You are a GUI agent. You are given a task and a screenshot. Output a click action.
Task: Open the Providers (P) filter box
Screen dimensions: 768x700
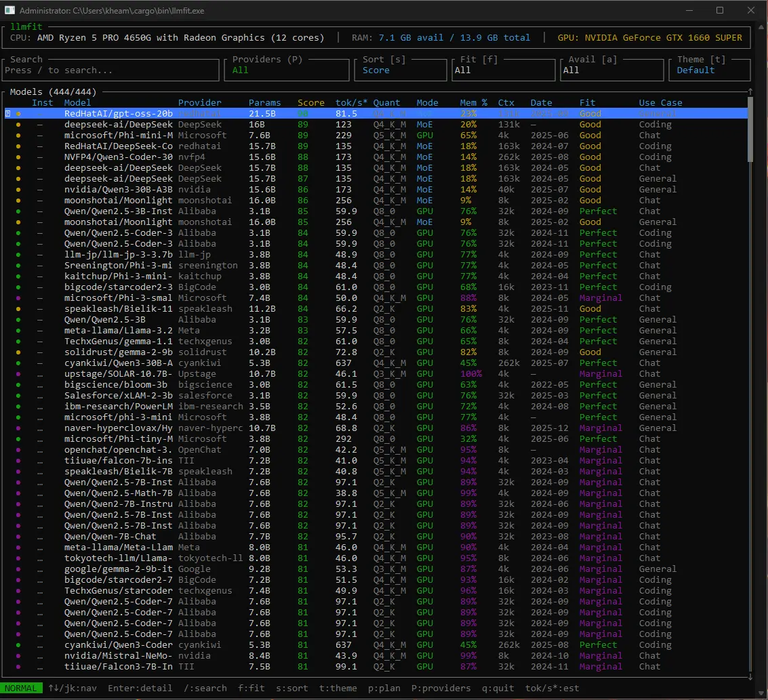(287, 70)
